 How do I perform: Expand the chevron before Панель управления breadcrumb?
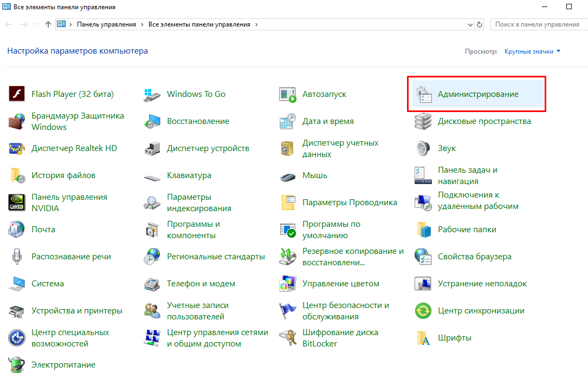pyautogui.click(x=70, y=25)
